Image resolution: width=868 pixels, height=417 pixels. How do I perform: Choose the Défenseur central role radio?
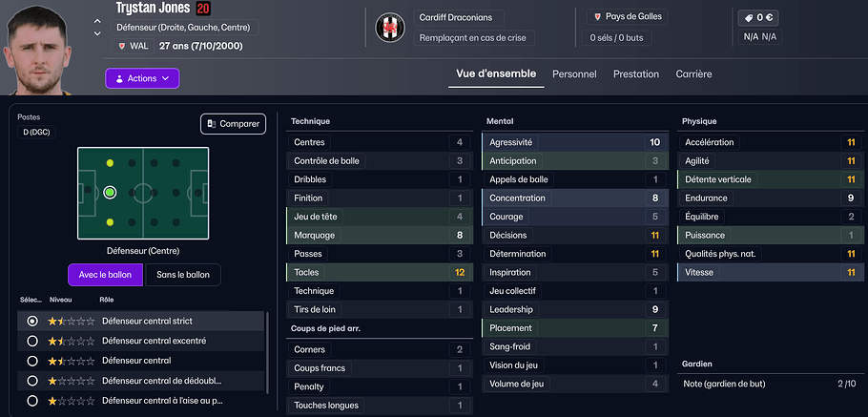coord(32,361)
